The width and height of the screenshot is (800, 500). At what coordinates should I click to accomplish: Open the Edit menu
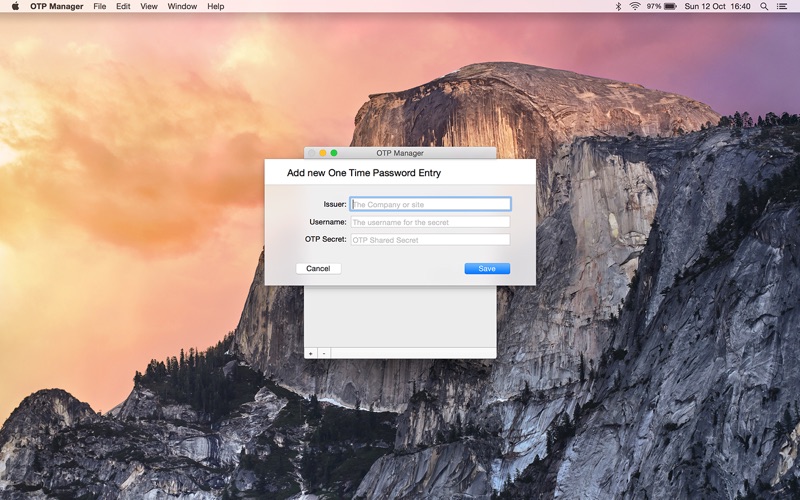pos(123,6)
